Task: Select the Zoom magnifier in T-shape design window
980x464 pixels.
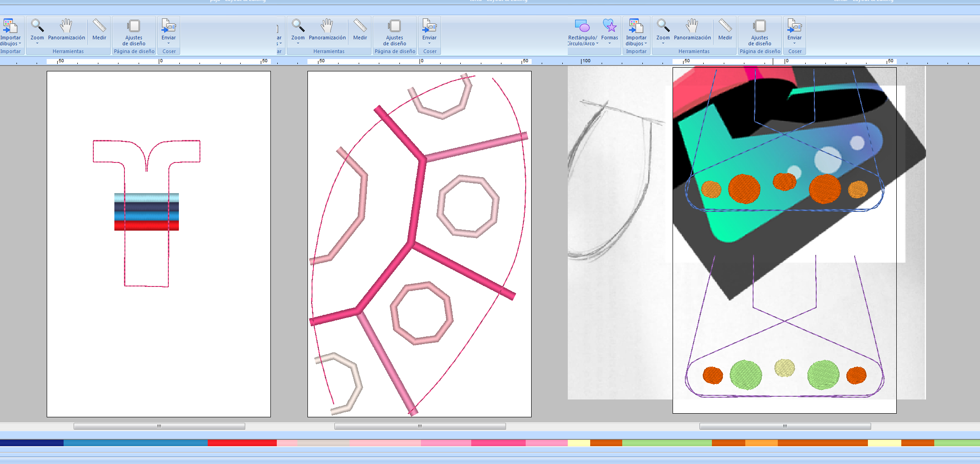Action: click(x=37, y=26)
